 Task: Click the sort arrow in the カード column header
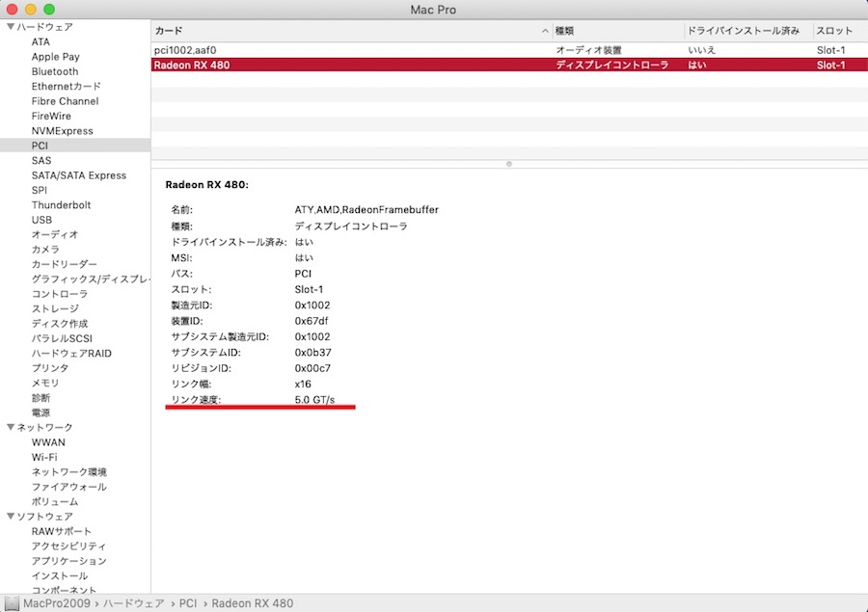pos(545,31)
